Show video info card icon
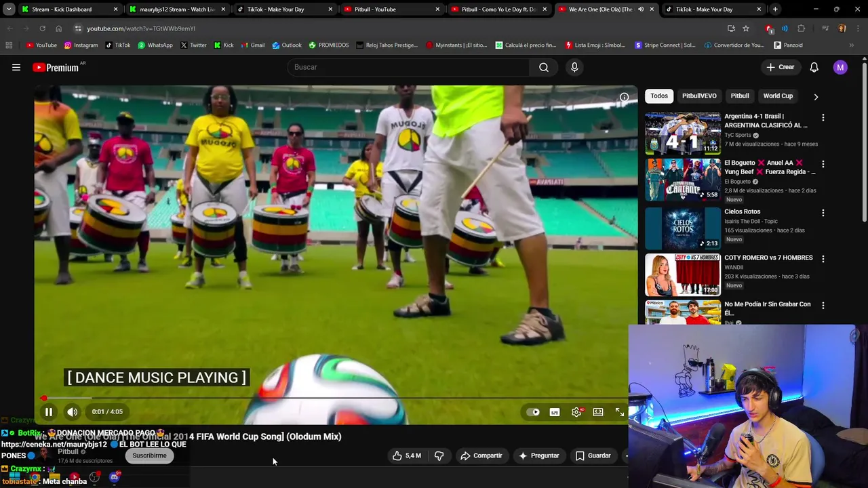 tap(624, 97)
